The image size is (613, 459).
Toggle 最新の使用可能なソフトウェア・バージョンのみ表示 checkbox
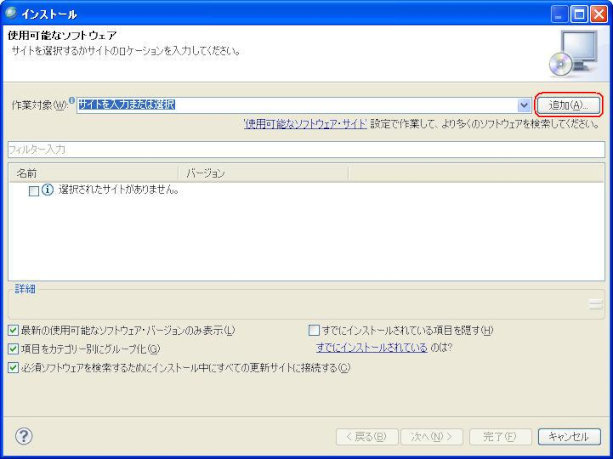pyautogui.click(x=13, y=330)
